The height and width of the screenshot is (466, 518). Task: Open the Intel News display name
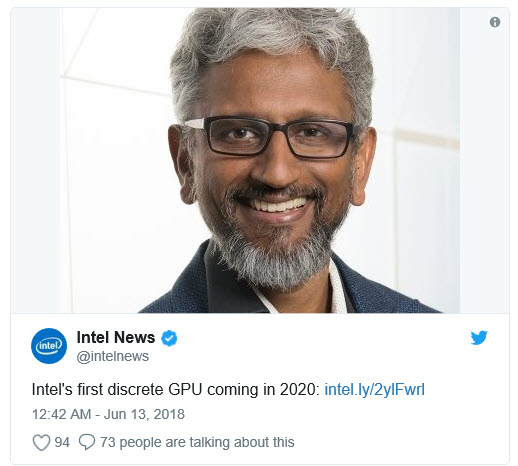116,337
